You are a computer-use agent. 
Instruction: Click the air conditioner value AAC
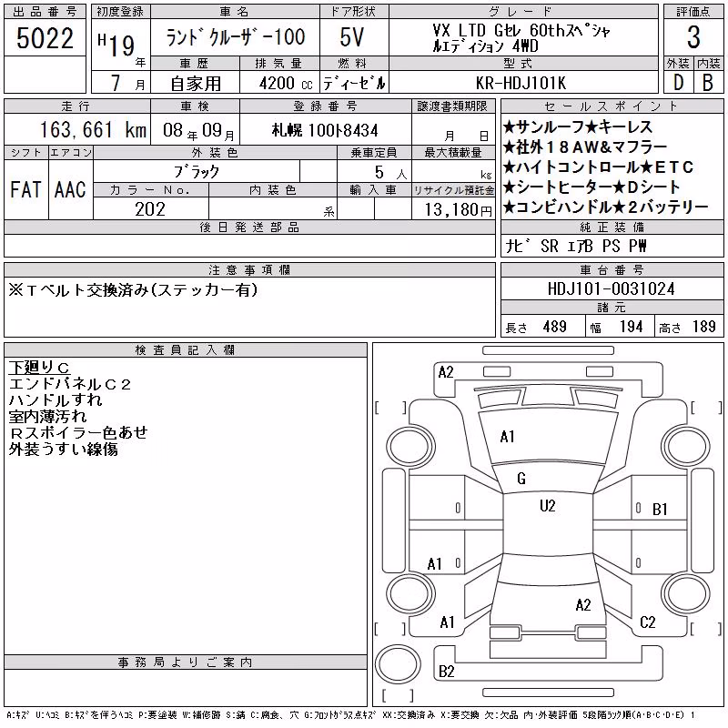[x=70, y=189]
